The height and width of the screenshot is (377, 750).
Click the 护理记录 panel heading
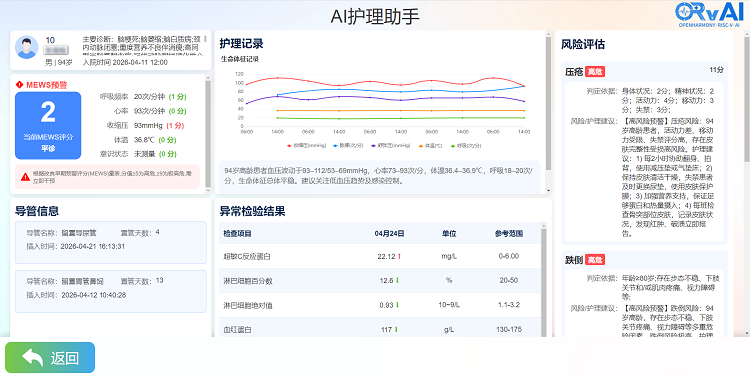coord(242,44)
